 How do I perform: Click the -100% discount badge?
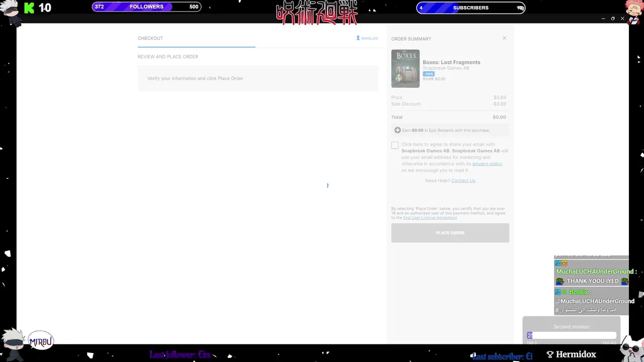pyautogui.click(x=429, y=74)
